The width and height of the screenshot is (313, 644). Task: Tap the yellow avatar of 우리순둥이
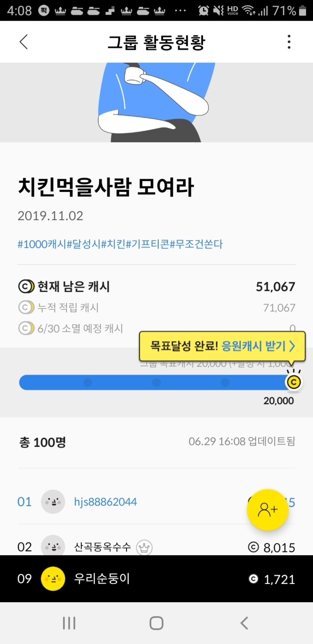tap(53, 579)
